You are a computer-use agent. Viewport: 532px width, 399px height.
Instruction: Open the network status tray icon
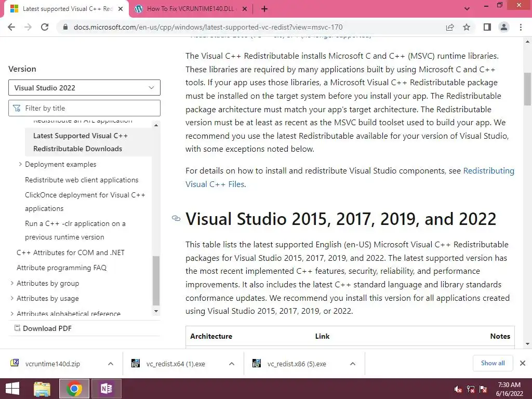[471, 389]
